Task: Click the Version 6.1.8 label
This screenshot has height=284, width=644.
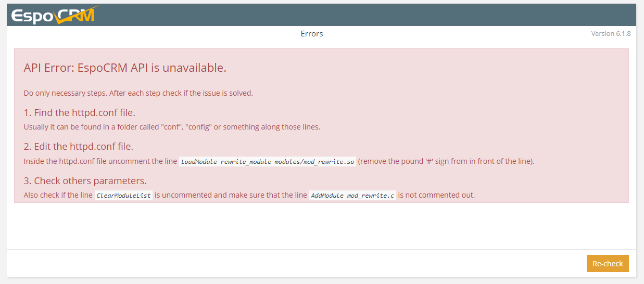Action: click(611, 34)
